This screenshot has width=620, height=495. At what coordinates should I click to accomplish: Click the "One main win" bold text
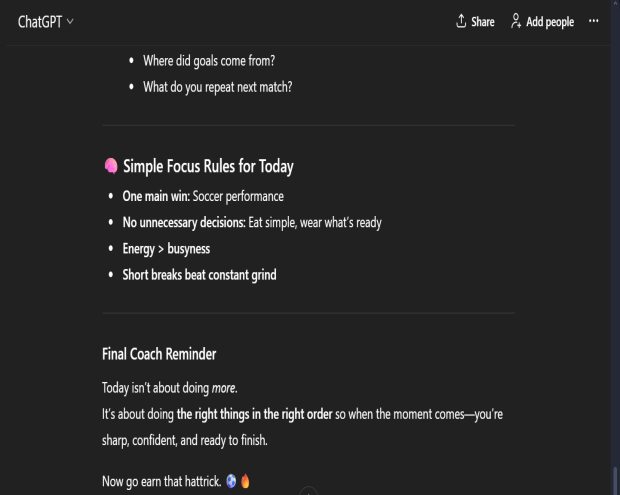(155, 196)
